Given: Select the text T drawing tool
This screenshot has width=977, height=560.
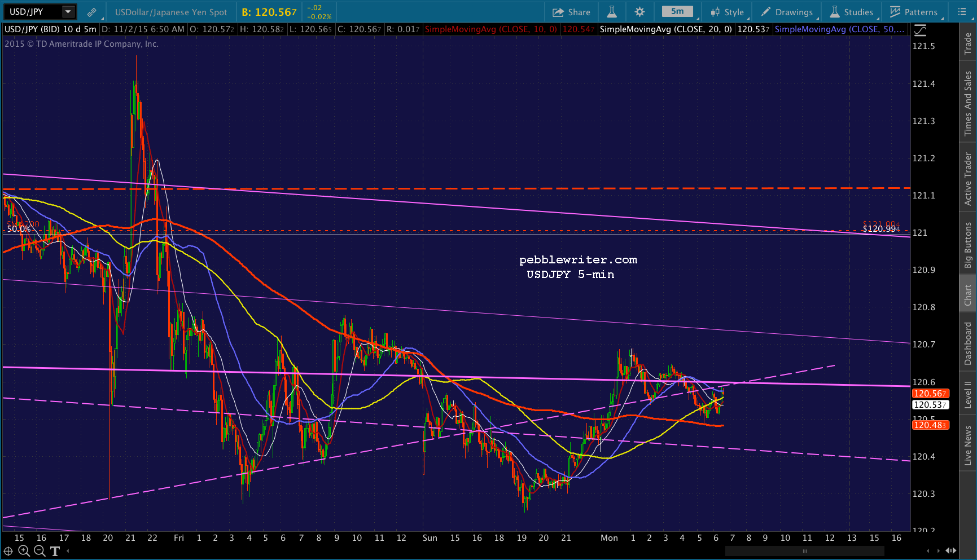Looking at the screenshot, I should coord(55,551).
